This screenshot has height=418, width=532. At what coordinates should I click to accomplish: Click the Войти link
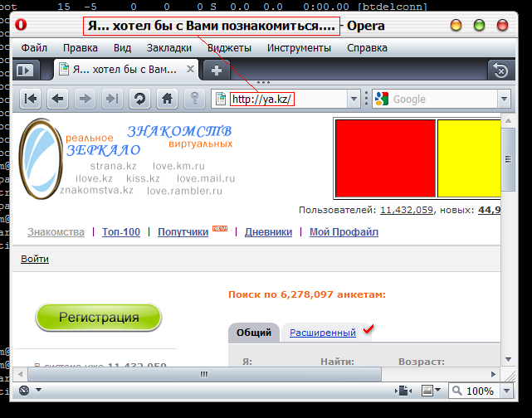35,259
